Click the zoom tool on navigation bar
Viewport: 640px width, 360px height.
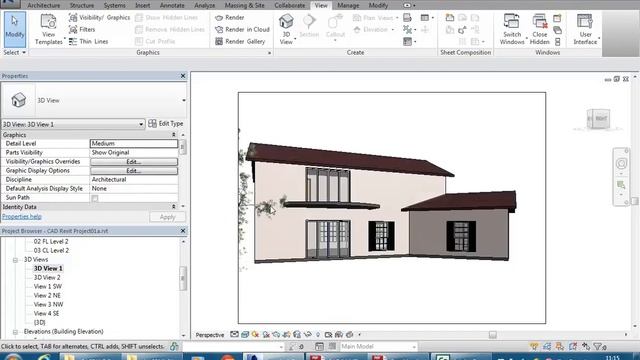pos(621,185)
